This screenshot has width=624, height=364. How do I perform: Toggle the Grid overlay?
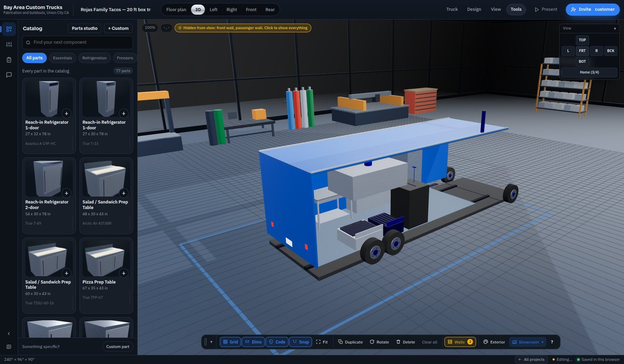(230, 342)
